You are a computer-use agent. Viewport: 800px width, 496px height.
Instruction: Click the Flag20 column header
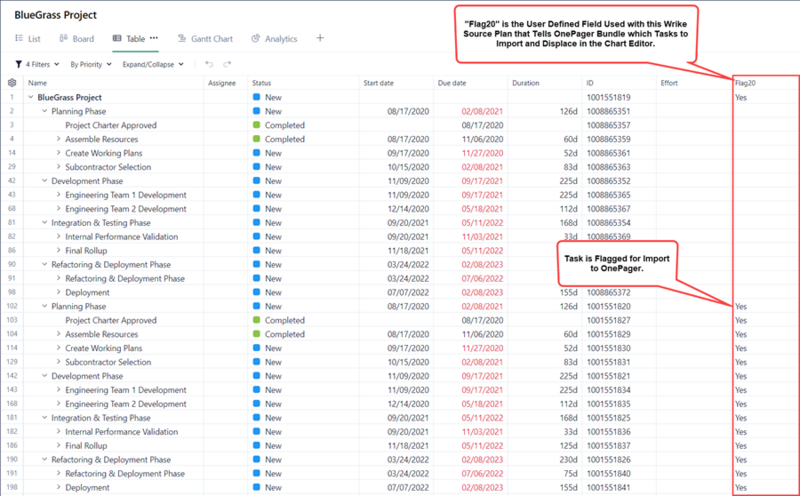745,83
